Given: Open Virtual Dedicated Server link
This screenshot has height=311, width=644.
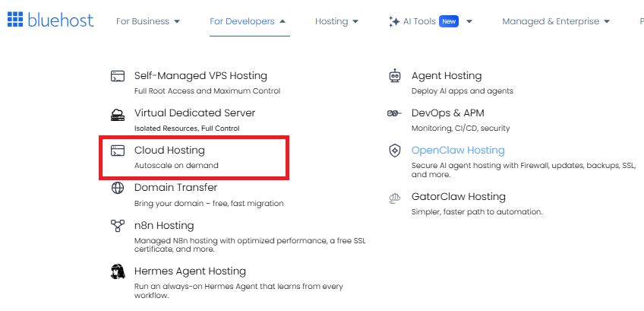Looking at the screenshot, I should 194,113.
